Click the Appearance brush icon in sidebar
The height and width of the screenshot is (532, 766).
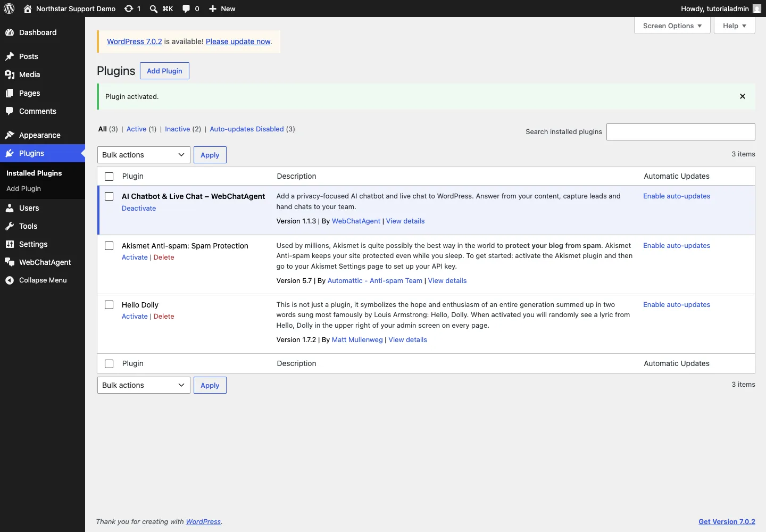[x=10, y=135]
